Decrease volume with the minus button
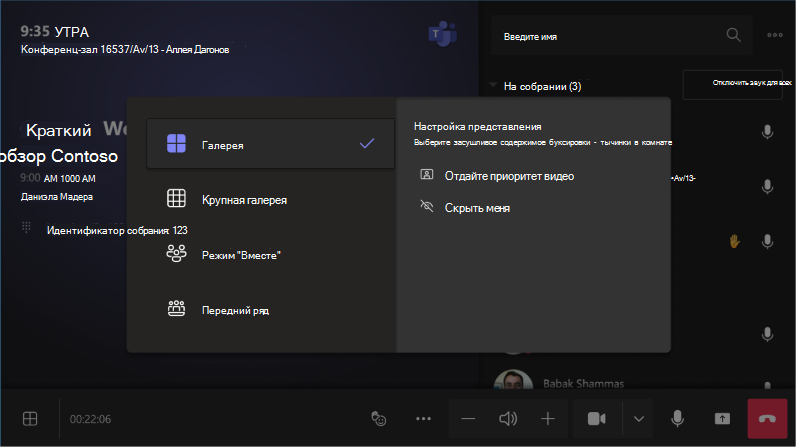Screen dimensions: 796x447 (x=468, y=419)
